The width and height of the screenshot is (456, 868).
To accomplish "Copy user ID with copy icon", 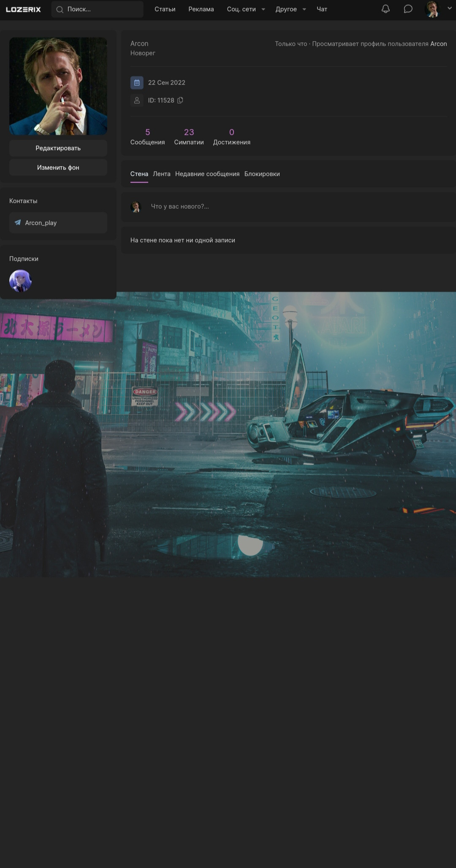I will point(180,100).
